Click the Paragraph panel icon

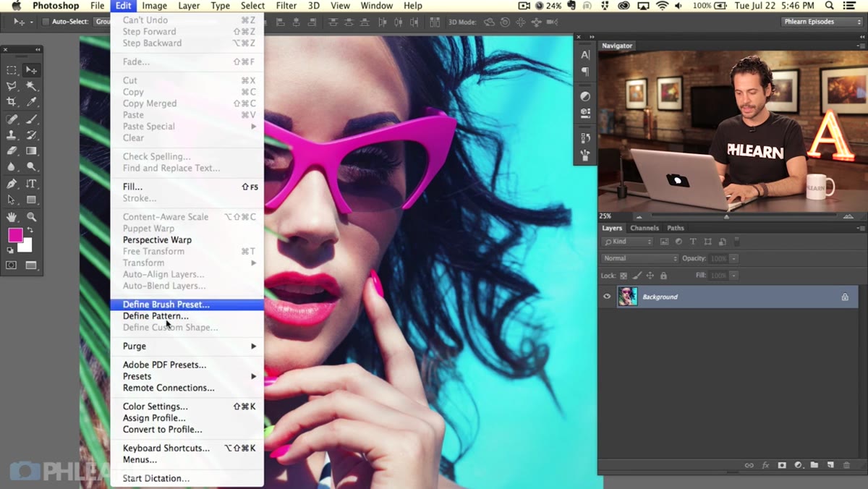coord(585,72)
